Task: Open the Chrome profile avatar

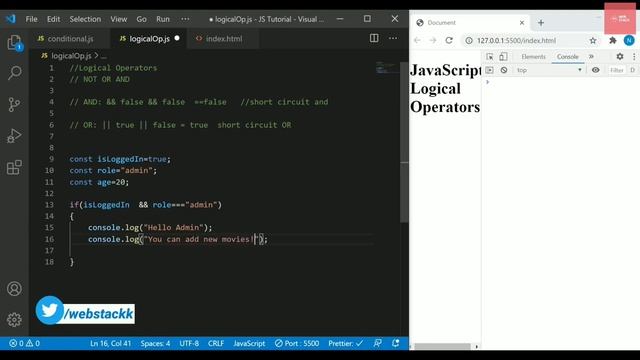Action: click(x=629, y=40)
